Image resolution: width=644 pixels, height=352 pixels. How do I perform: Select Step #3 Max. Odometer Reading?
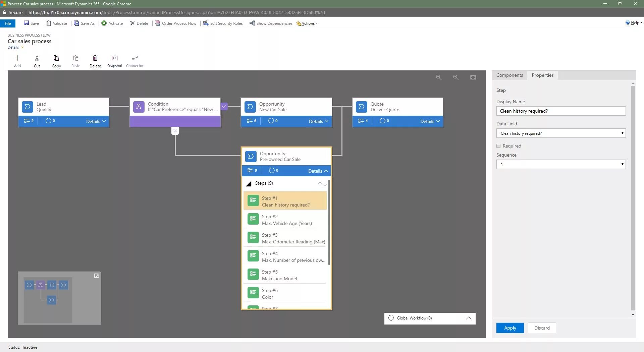click(x=284, y=238)
